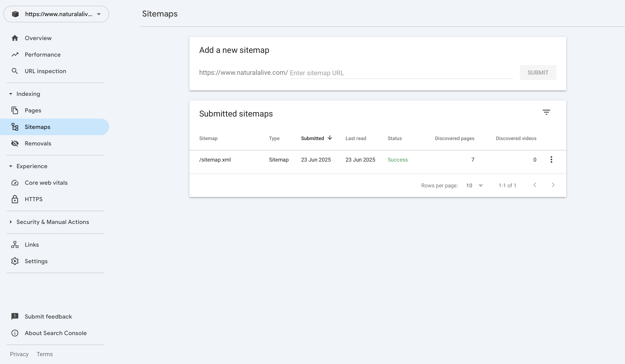Click the Overview home icon
625x364 pixels.
click(15, 38)
